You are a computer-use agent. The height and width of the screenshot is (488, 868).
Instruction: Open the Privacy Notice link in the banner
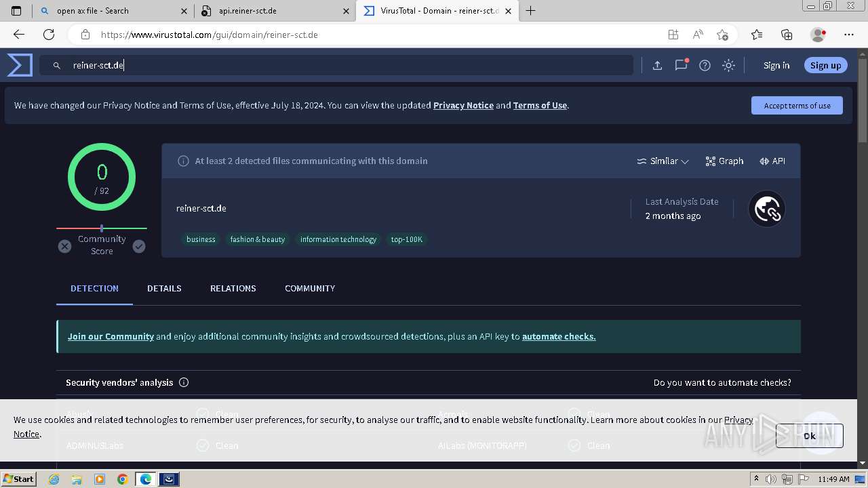tap(463, 106)
